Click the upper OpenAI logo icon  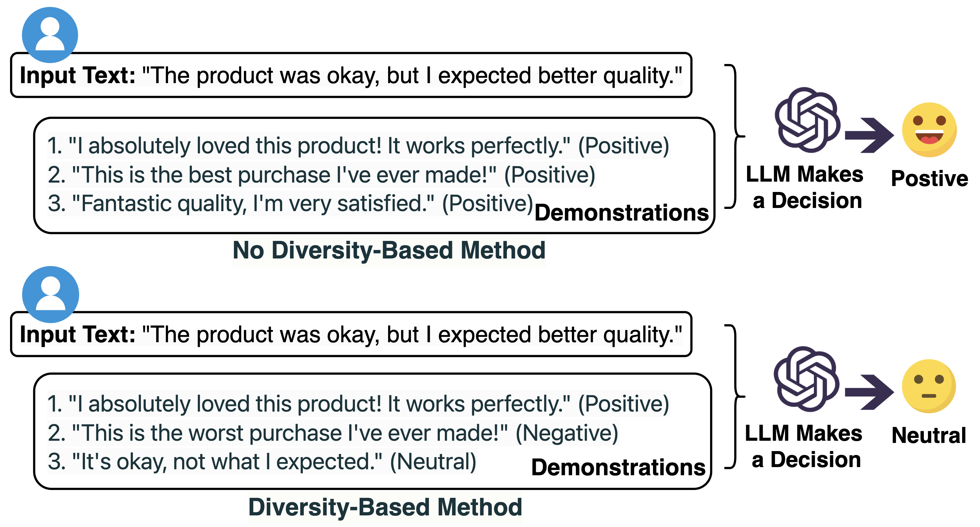tap(808, 120)
